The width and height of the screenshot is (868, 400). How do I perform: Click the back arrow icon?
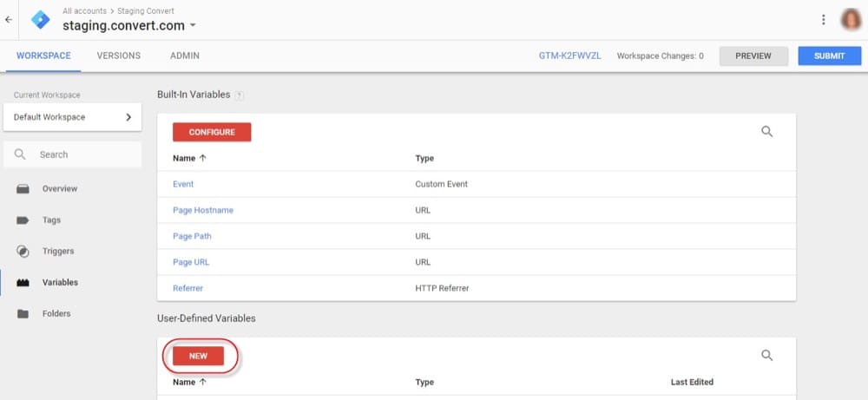[x=9, y=19]
